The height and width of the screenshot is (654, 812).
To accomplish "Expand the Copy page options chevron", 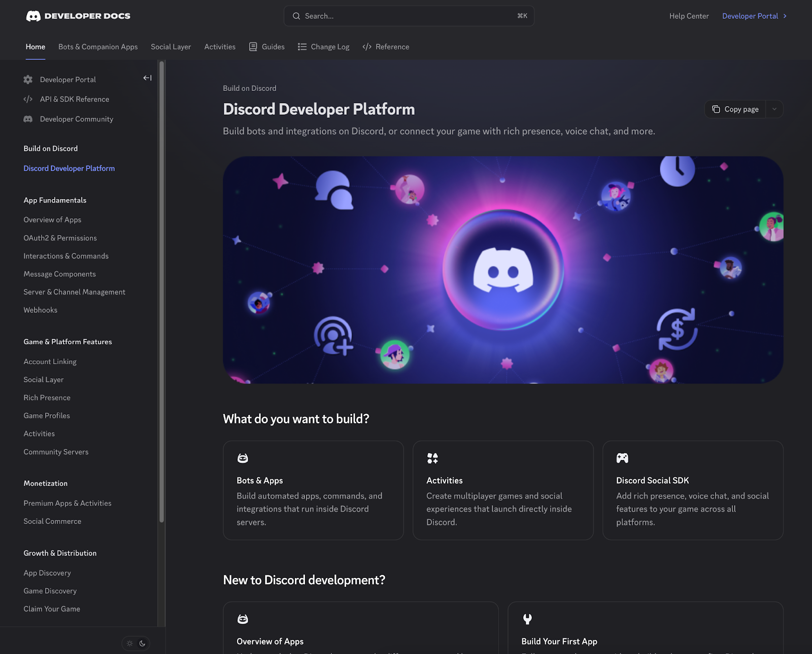I will click(774, 109).
